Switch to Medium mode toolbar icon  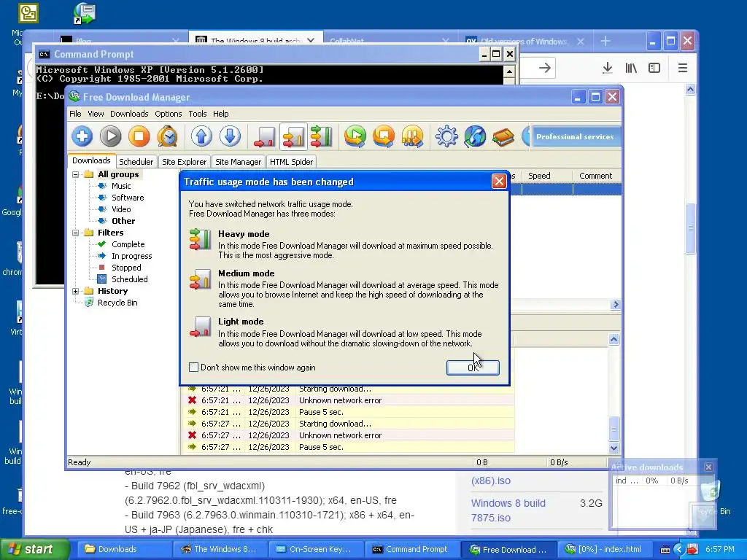293,136
